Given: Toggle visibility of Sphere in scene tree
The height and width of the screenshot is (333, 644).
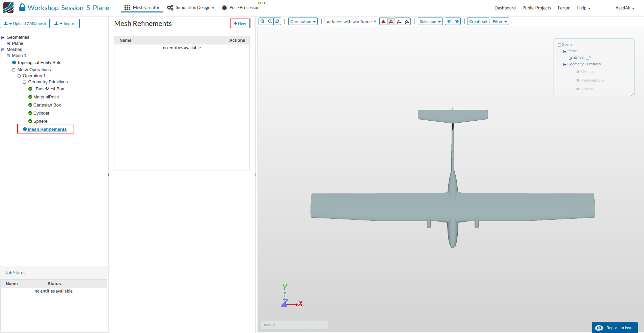Looking at the screenshot, I should [x=578, y=89].
